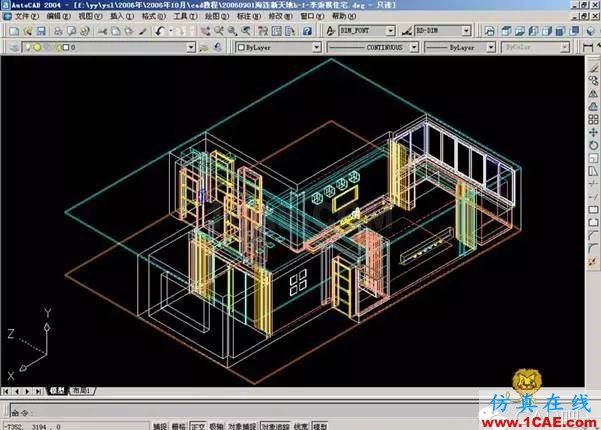Toggle layer 0 on/off lightbulb
Viewport: 601px width, 430px height.
click(x=28, y=48)
